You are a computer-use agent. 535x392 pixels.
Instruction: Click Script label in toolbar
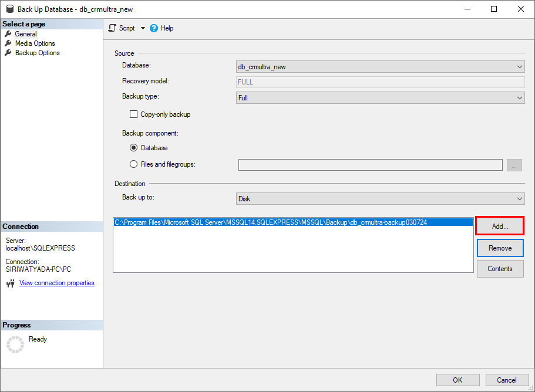127,28
